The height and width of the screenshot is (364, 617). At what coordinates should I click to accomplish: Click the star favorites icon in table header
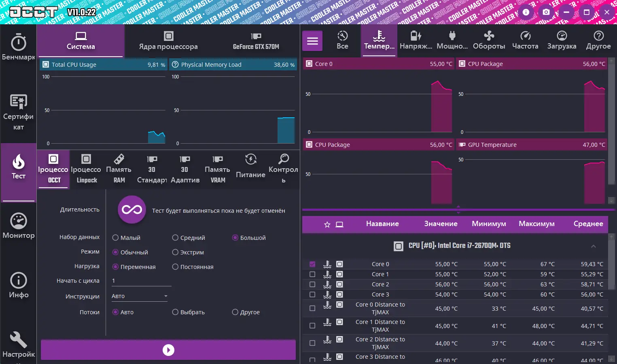point(327,224)
